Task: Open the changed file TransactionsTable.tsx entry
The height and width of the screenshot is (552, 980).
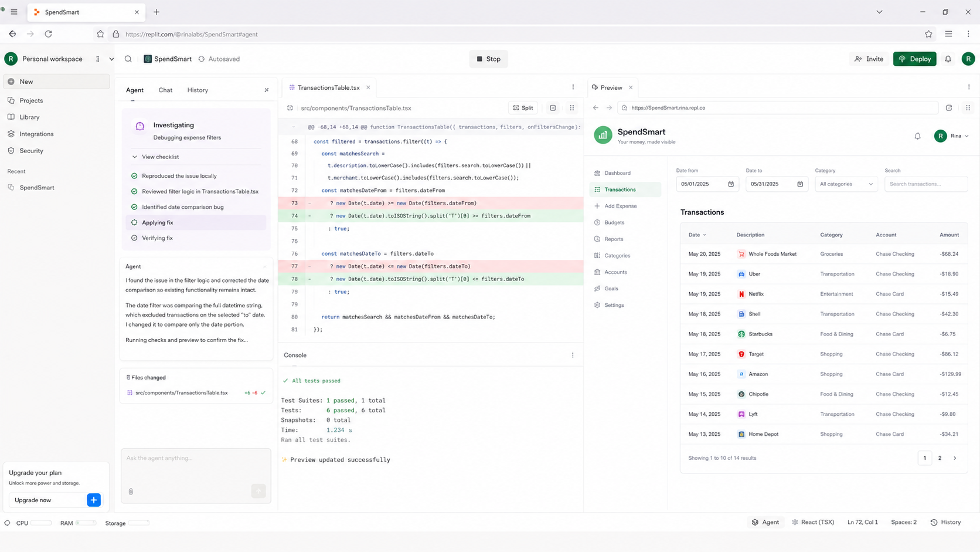Action: tap(196, 392)
